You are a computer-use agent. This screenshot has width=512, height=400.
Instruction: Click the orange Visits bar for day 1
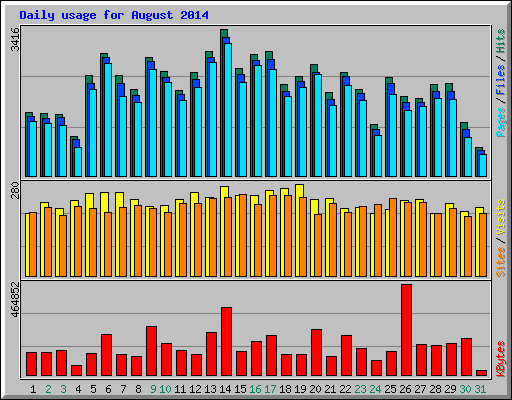pyautogui.click(x=33, y=245)
